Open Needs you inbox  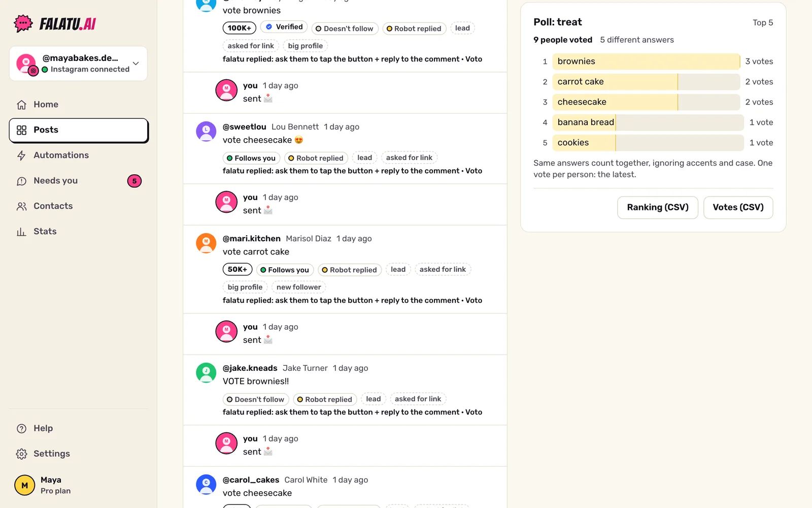[79, 181]
